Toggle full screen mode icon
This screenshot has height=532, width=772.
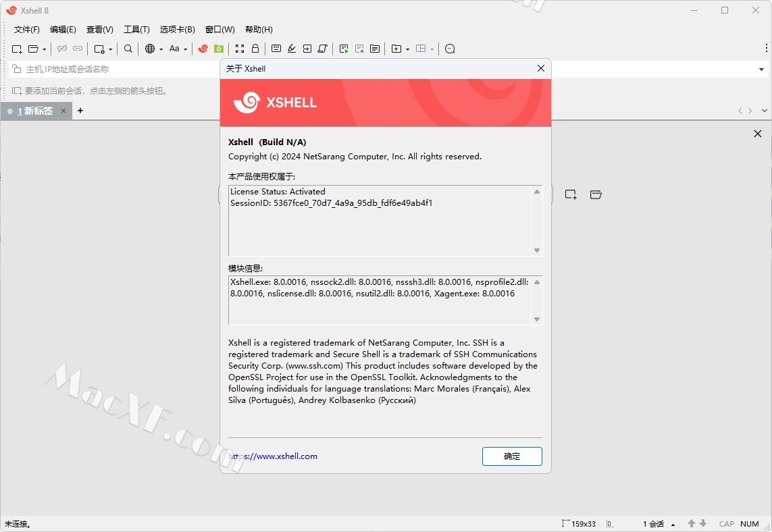pos(240,49)
